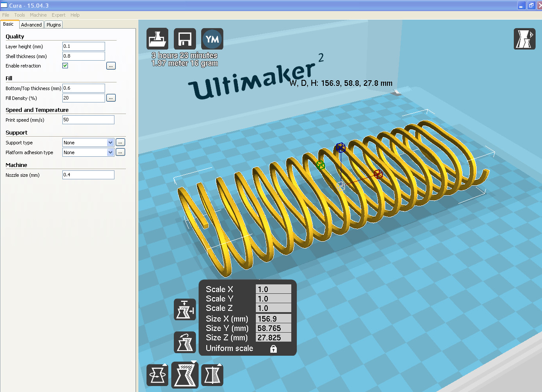The width and height of the screenshot is (542, 392).
Task: Open the Expert menu
Action: 58,15
